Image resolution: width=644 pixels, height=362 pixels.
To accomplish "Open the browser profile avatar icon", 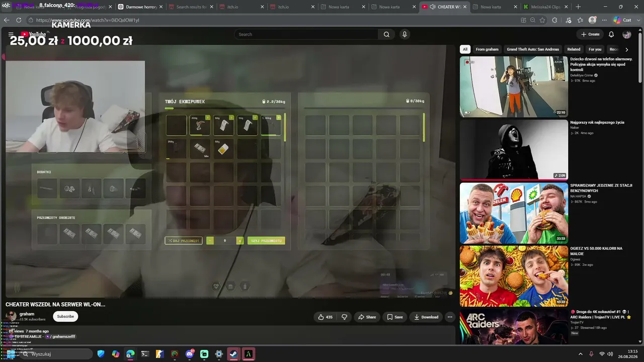I will click(x=593, y=20).
